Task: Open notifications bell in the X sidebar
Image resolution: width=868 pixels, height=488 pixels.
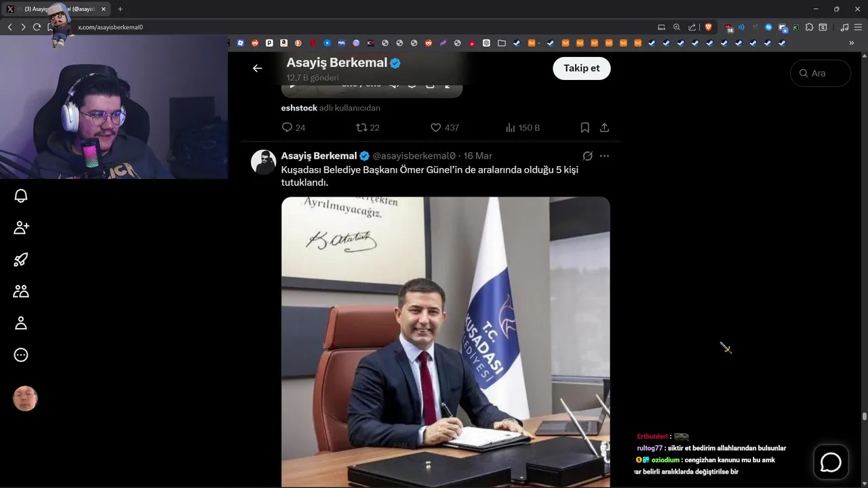Action: point(21,196)
